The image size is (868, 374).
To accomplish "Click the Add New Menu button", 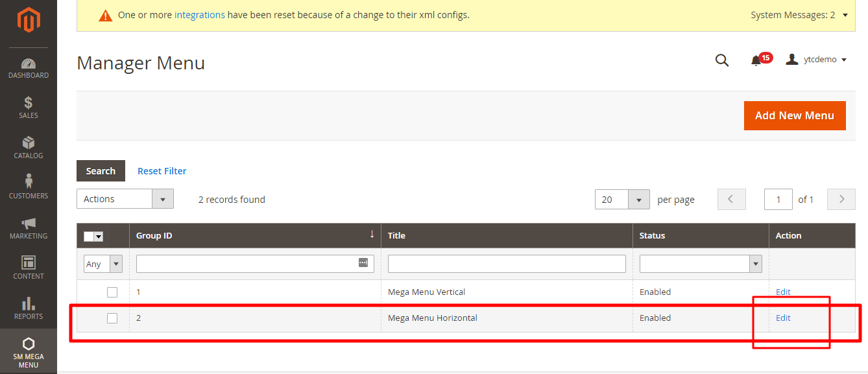I will pos(795,115).
